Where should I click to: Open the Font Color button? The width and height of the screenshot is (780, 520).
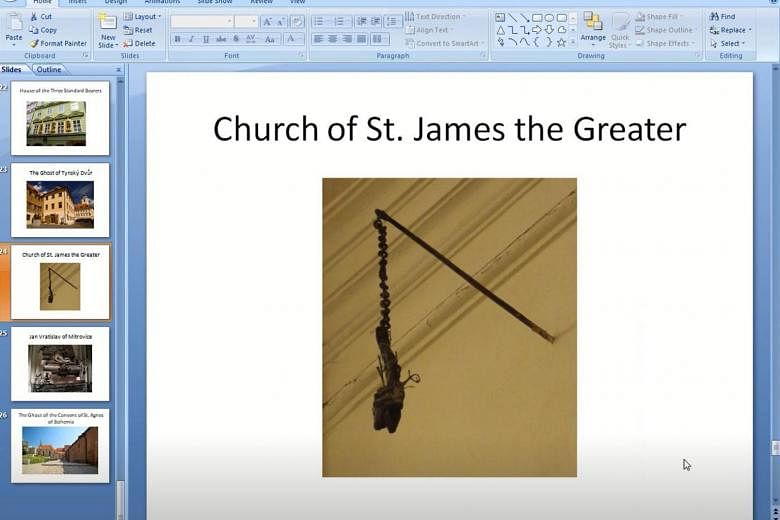(x=292, y=39)
